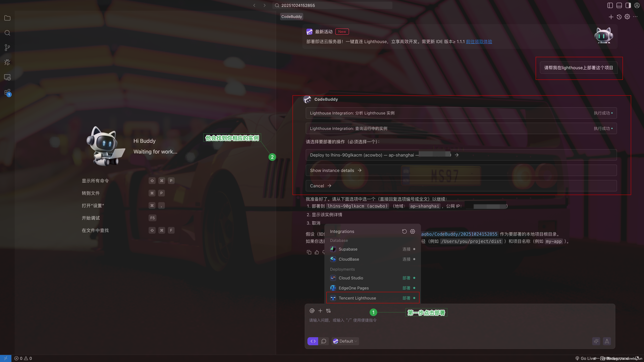Open the Explorer folder icon in sidebar

pos(7,18)
